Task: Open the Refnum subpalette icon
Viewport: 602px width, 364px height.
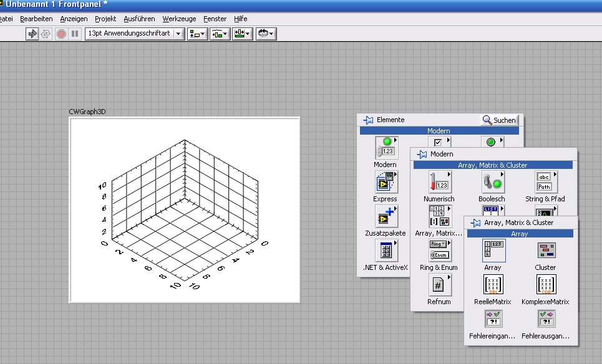Action: 440,285
